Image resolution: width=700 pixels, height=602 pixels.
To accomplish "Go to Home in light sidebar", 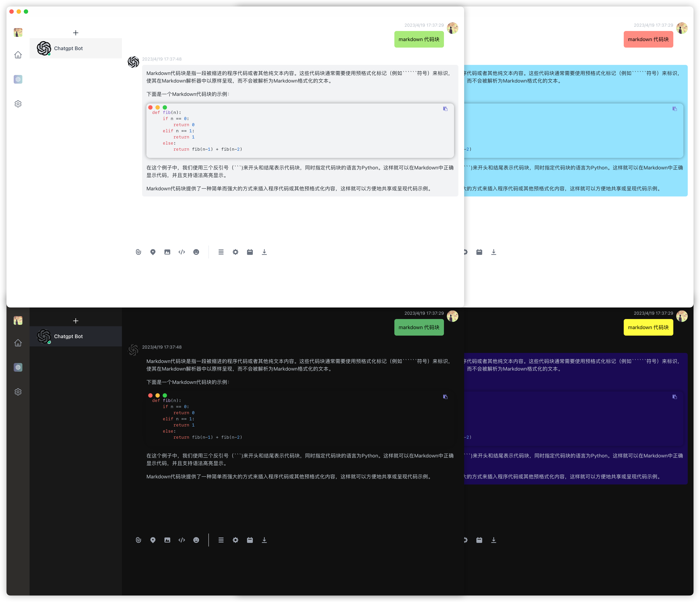I will click(18, 55).
